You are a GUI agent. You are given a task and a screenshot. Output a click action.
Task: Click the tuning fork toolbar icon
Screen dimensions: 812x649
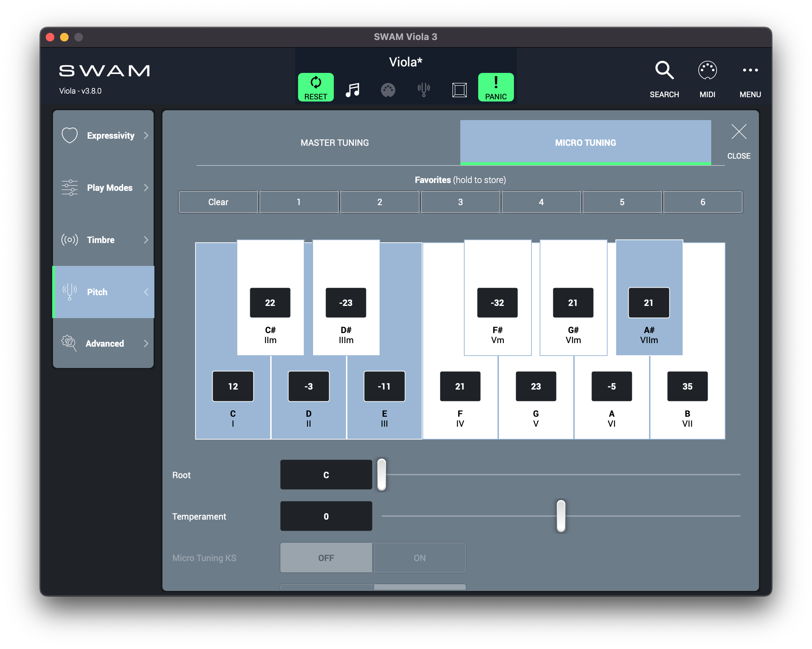[423, 90]
